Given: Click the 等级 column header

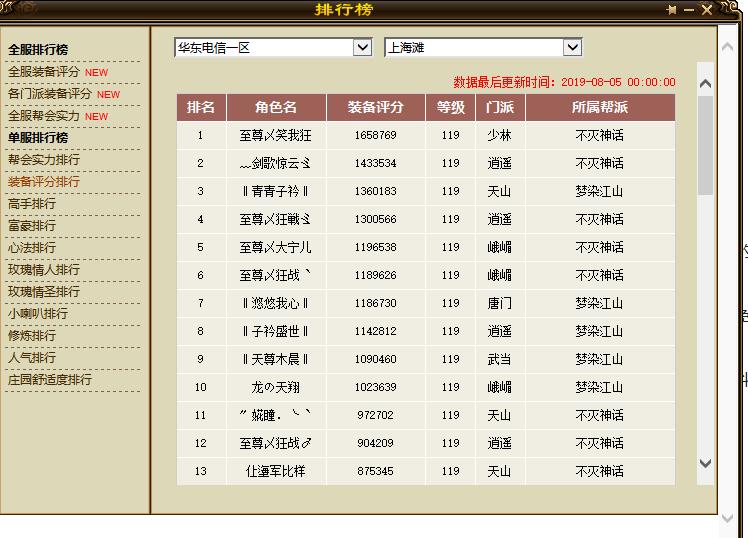Looking at the screenshot, I should point(450,107).
